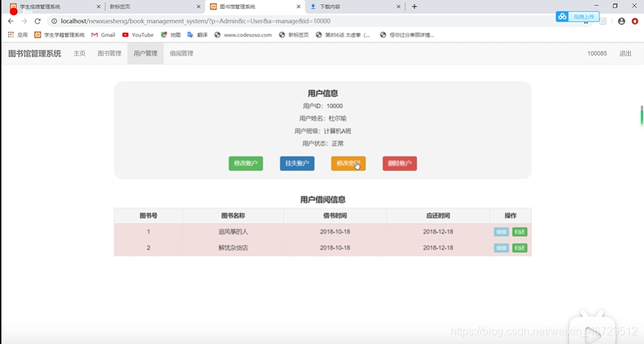Close the 下载内容 tab
The image size is (644, 344).
(x=398, y=7)
